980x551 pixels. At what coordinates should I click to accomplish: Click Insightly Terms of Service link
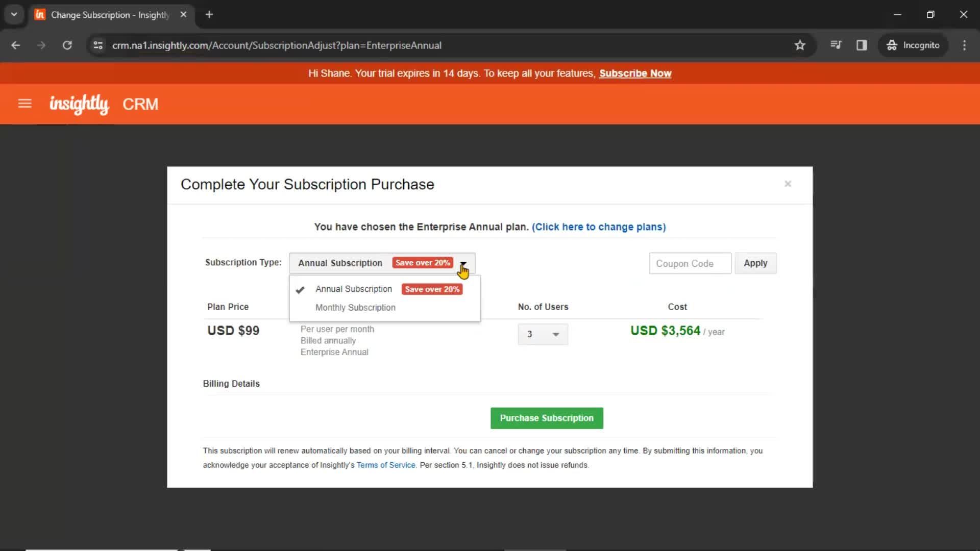point(386,465)
